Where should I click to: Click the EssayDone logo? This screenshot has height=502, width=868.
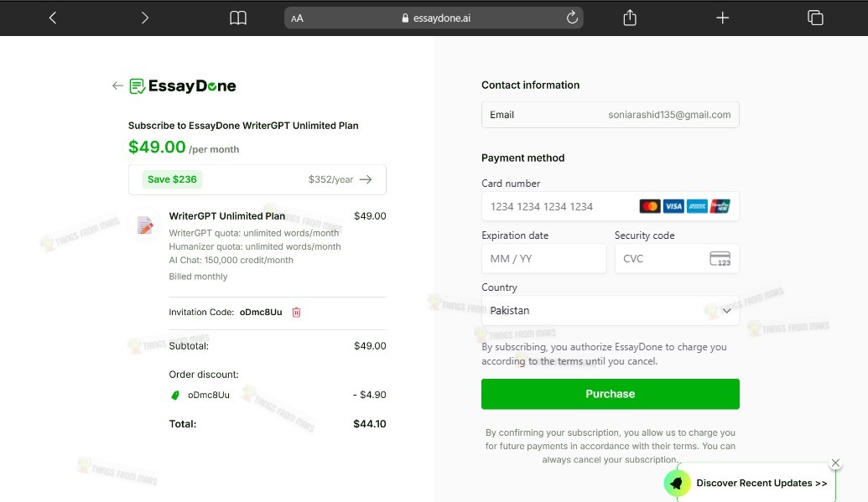[x=183, y=85]
